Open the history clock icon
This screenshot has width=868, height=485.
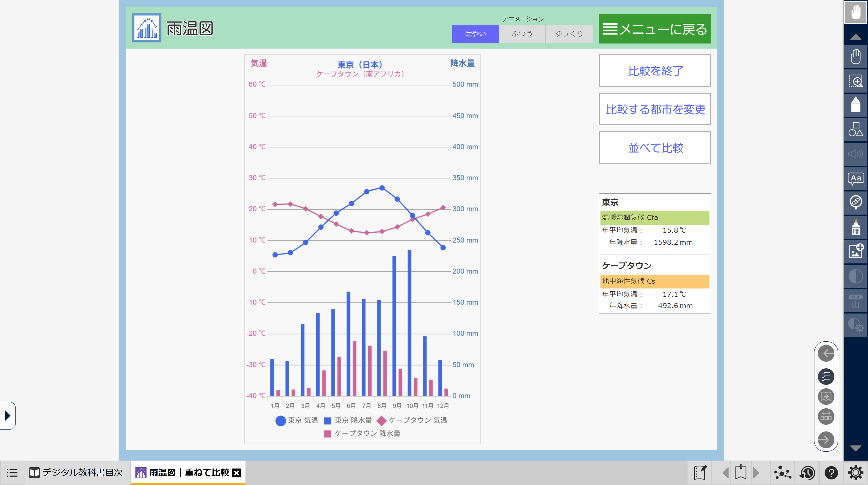[807, 473]
